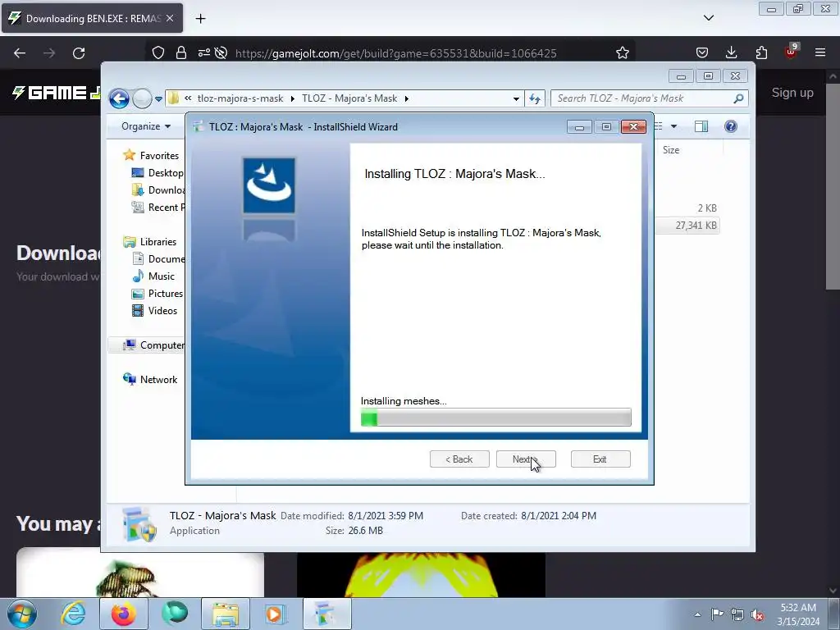Open the Documents library
840x630 pixels.
point(158,258)
